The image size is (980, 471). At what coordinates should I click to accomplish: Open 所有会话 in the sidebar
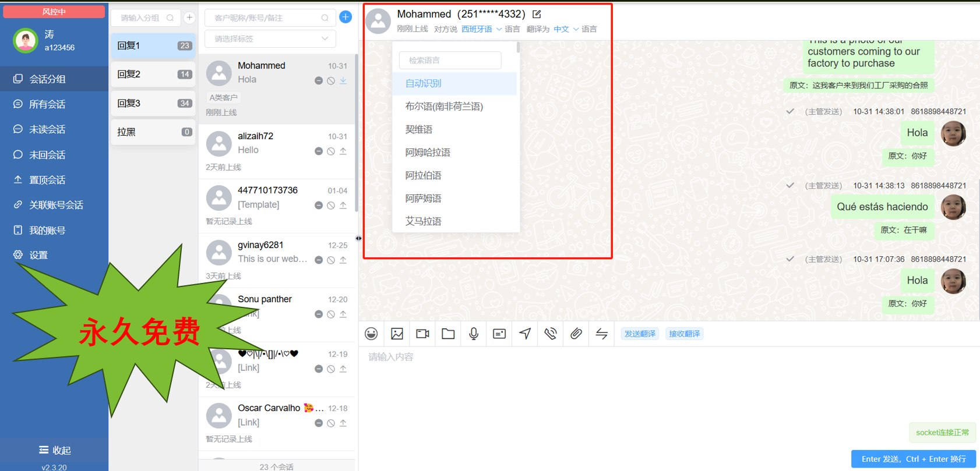(54, 104)
